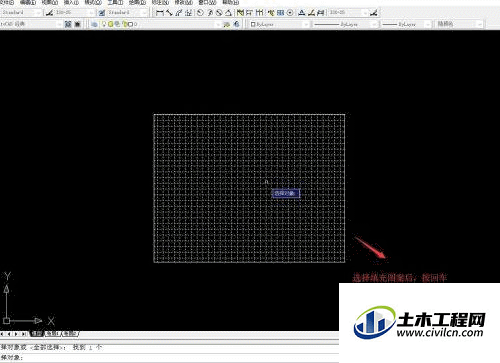Click ByLayer color swatch in color control

(x=253, y=24)
